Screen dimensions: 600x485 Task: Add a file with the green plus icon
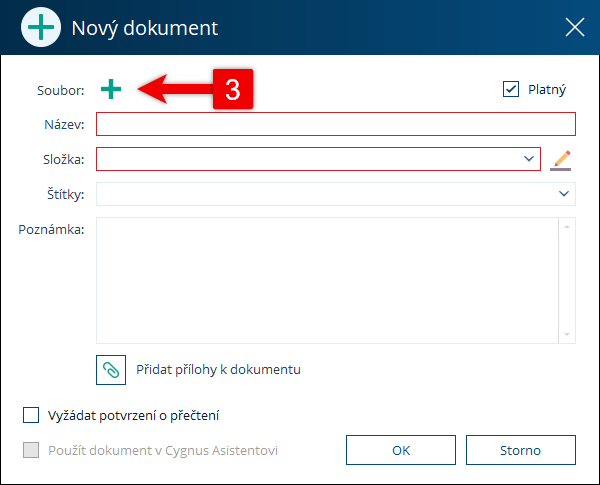pyautogui.click(x=111, y=89)
